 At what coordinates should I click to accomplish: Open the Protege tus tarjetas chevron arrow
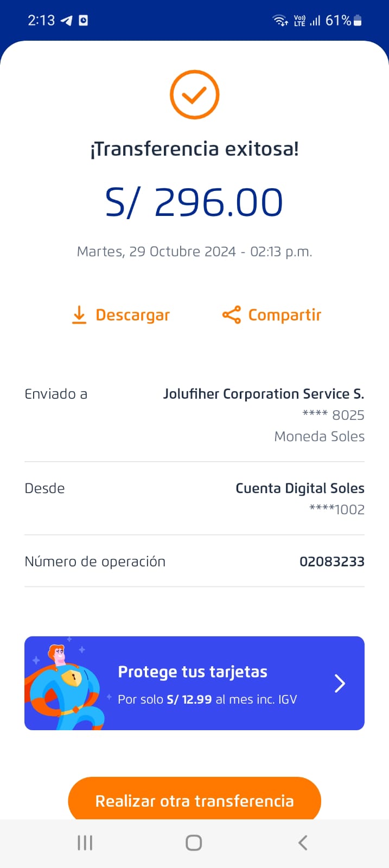tap(340, 684)
